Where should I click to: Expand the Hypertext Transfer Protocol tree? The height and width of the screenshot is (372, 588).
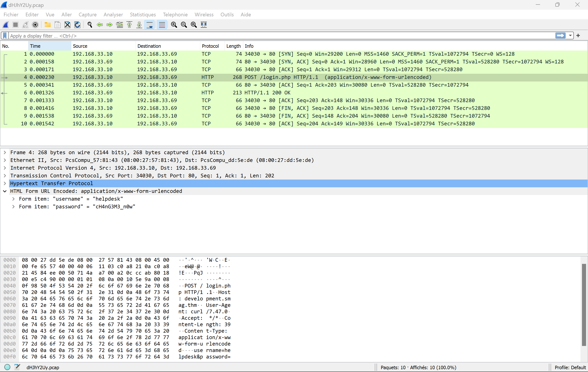click(x=5, y=183)
